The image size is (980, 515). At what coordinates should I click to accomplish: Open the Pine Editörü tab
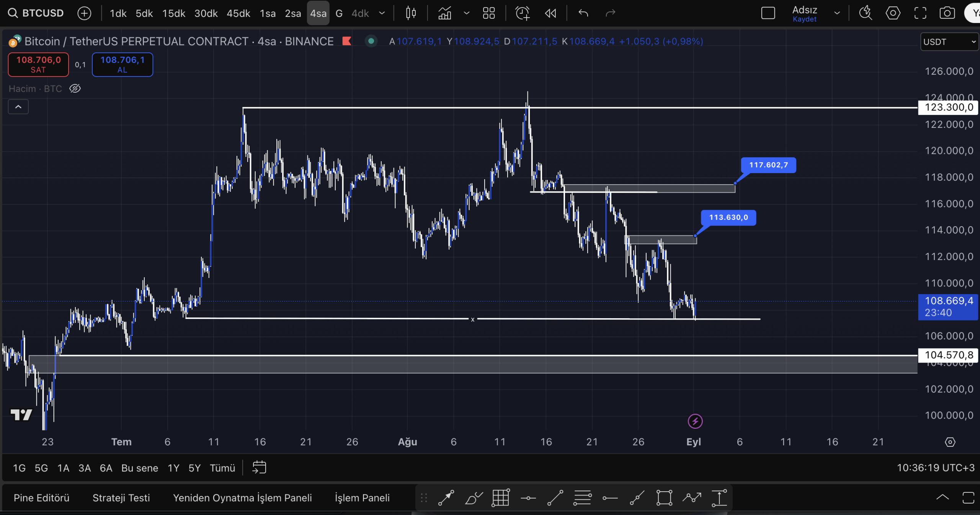tap(41, 498)
